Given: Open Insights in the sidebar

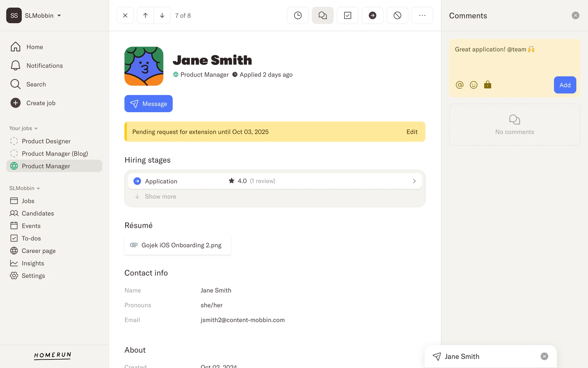Looking at the screenshot, I should [x=33, y=263].
